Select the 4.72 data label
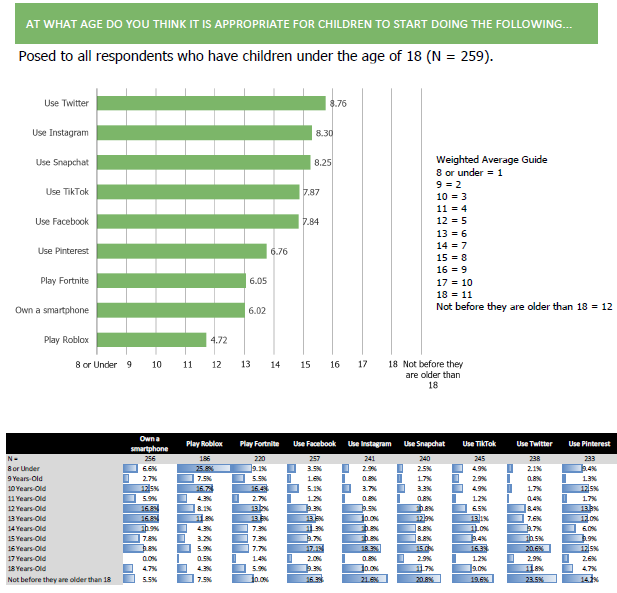The width and height of the screenshot is (617, 593). point(219,340)
